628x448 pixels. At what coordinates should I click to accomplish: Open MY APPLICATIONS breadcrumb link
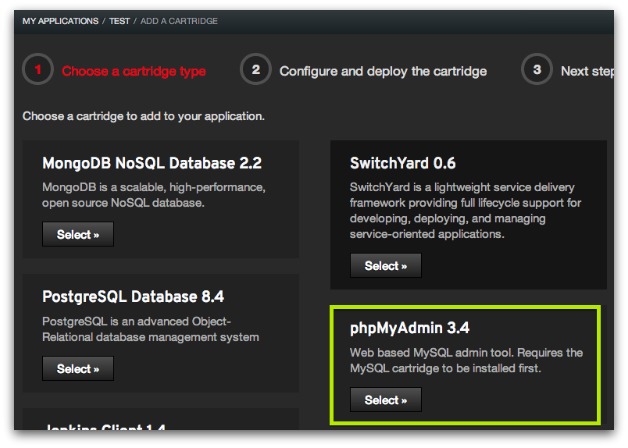click(x=60, y=21)
